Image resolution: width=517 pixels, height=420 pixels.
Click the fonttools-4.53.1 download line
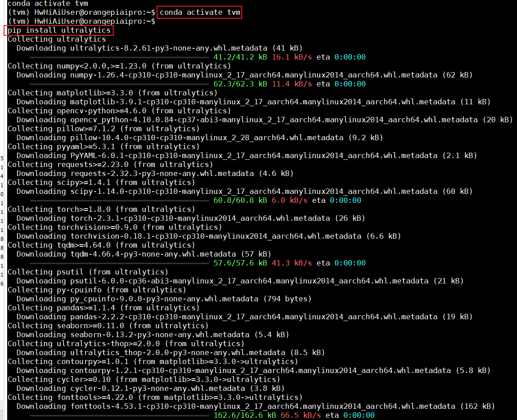256,407
